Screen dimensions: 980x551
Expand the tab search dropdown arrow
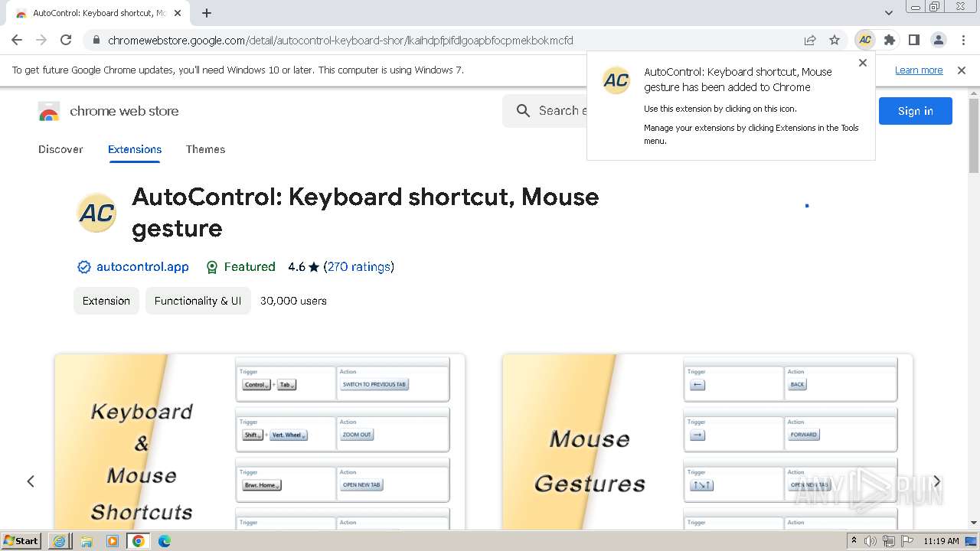click(x=889, y=13)
